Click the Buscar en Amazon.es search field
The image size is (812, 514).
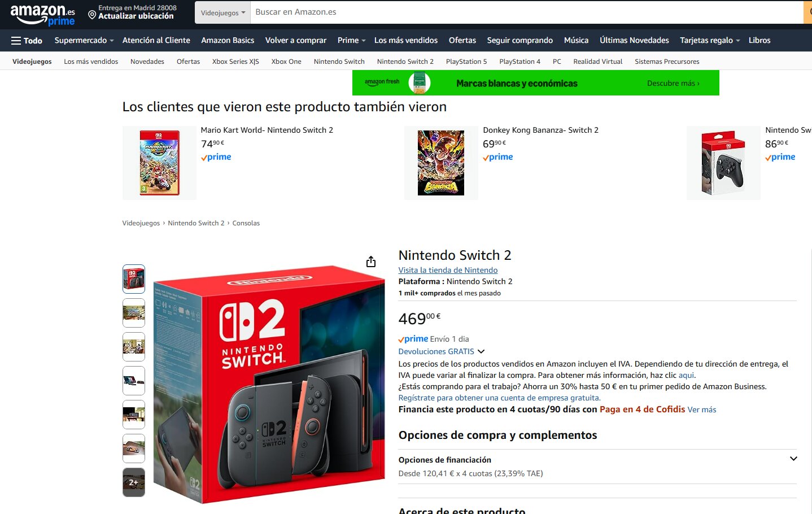526,12
